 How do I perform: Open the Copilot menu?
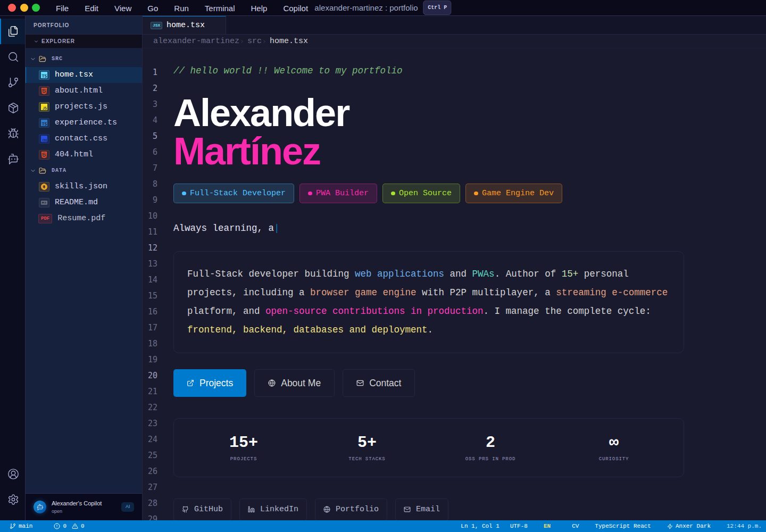296,9
